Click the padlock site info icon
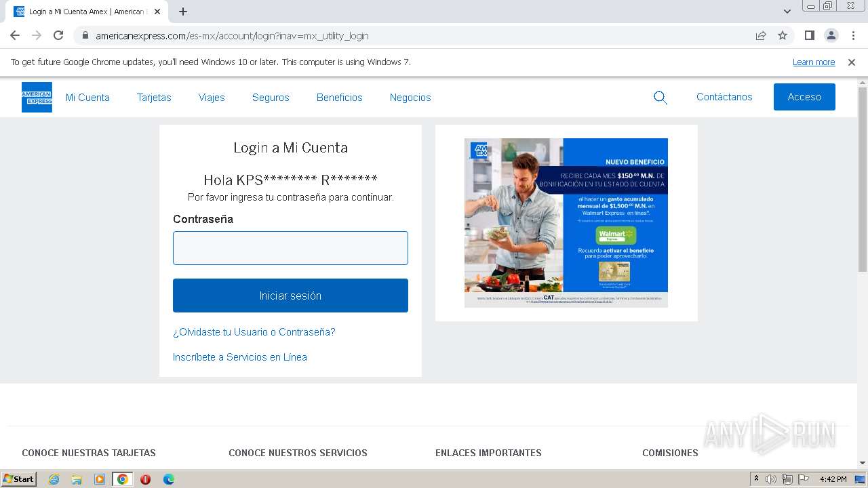Image resolution: width=868 pixels, height=488 pixels. point(85,36)
